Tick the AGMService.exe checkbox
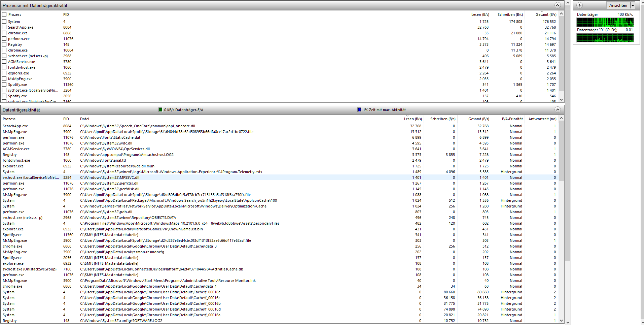This screenshot has height=325, width=644. pyautogui.click(x=4, y=62)
